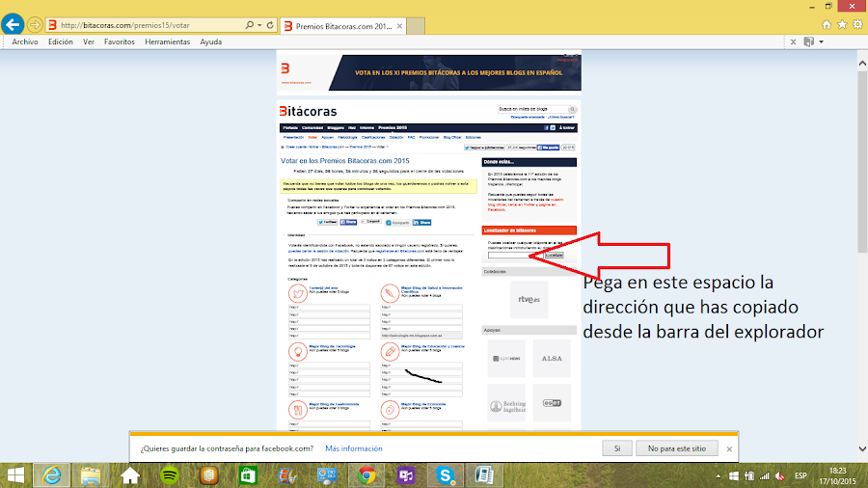Image resolution: width=868 pixels, height=488 pixels.
Task: Dismiss the password notification bar X
Action: coord(729,448)
